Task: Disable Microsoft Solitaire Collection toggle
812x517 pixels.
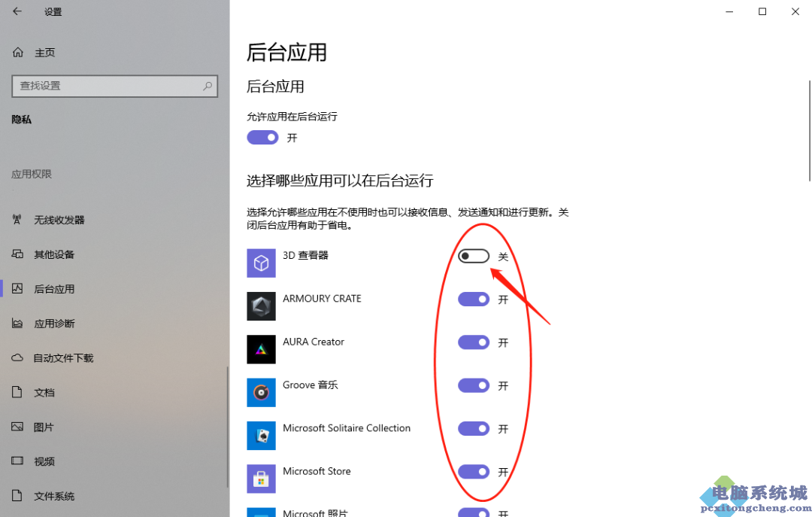Action: coord(474,428)
